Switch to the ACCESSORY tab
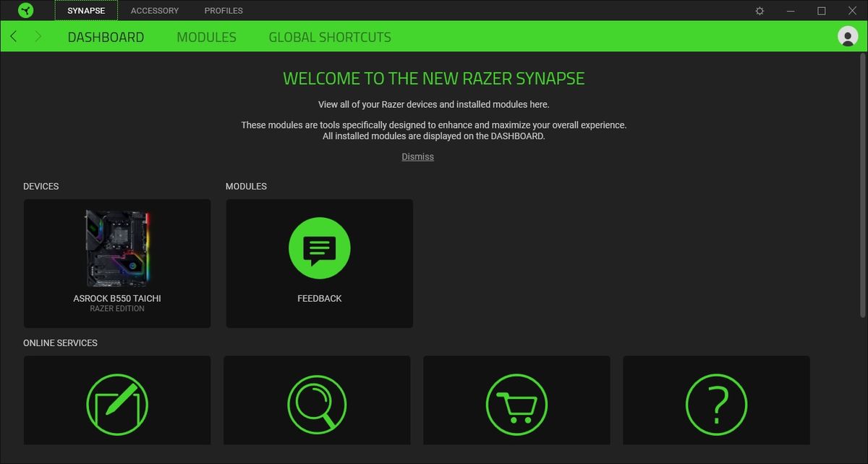The width and height of the screenshot is (868, 464). click(155, 11)
